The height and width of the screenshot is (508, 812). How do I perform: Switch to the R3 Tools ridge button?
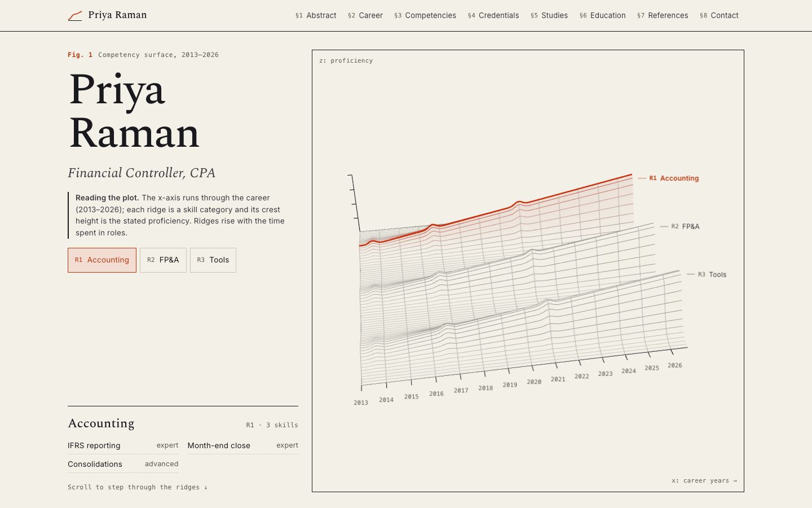[x=213, y=260]
